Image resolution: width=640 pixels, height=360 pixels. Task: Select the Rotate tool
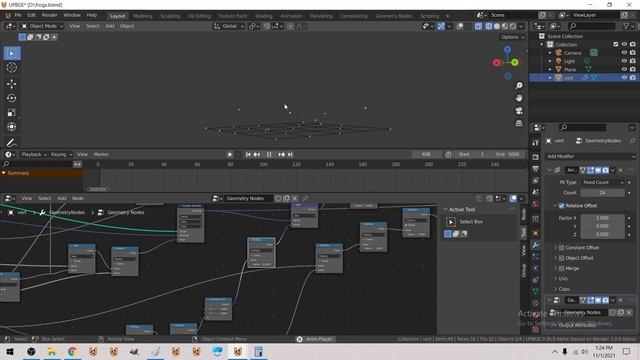tap(11, 98)
